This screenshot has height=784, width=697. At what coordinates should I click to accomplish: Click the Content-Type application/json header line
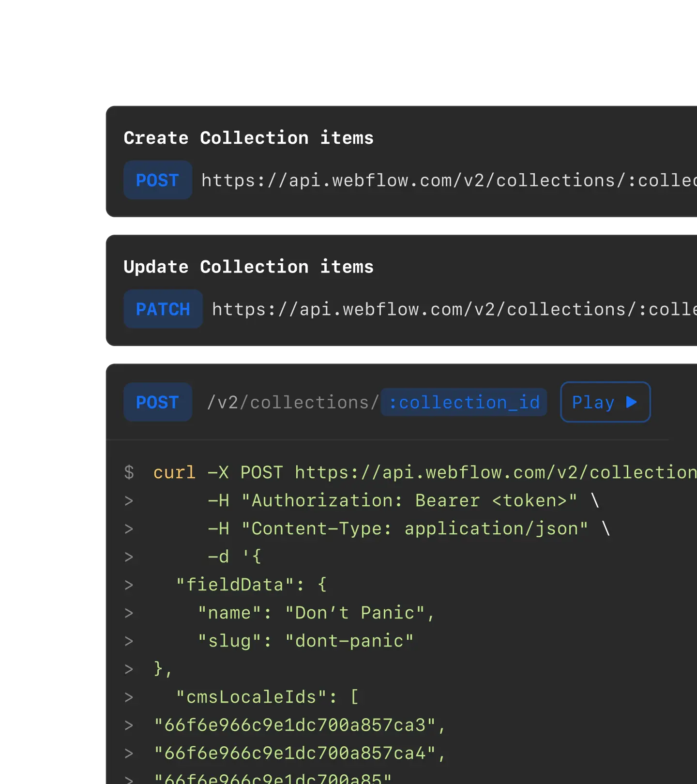[x=414, y=528]
